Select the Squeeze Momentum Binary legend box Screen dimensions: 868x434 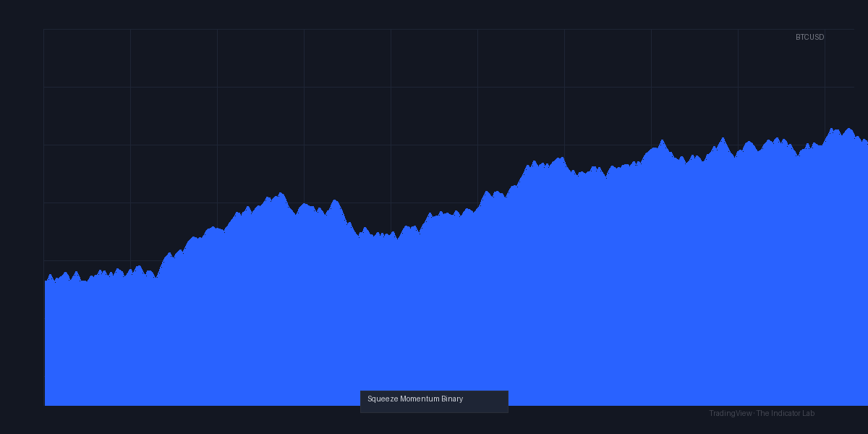[434, 401]
